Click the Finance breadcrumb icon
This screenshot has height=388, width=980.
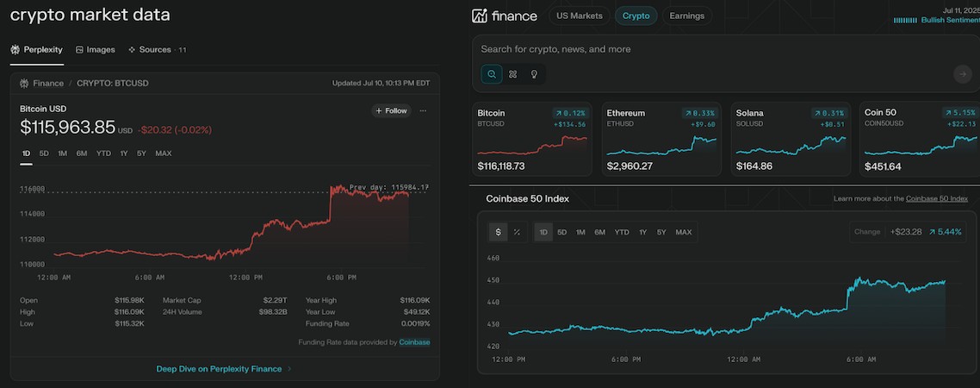point(24,84)
